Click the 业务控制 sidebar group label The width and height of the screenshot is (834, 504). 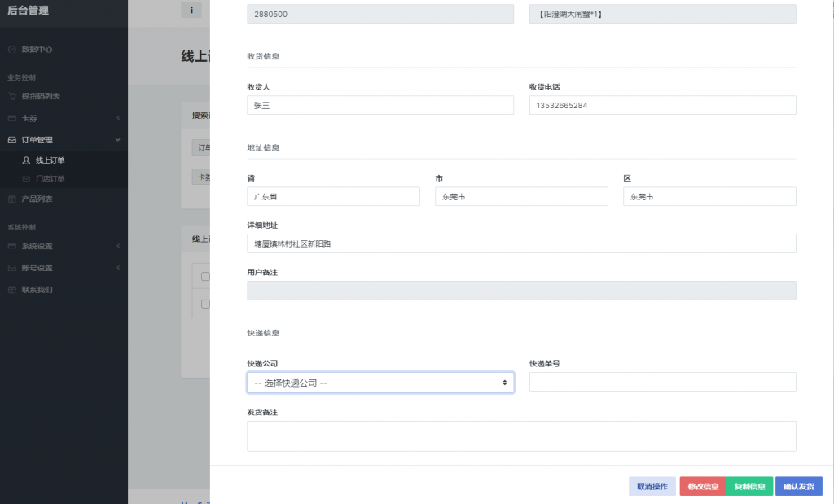pyautogui.click(x=22, y=77)
